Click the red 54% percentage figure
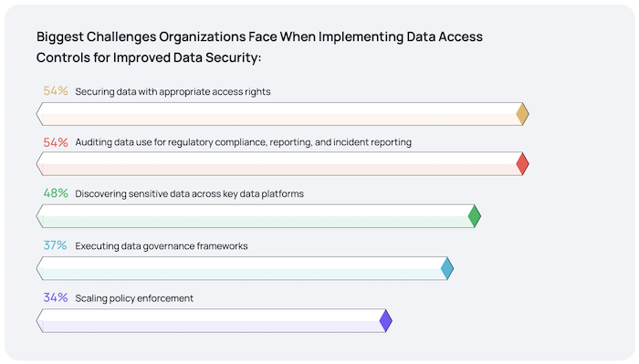The width and height of the screenshot is (639, 364). (x=56, y=142)
